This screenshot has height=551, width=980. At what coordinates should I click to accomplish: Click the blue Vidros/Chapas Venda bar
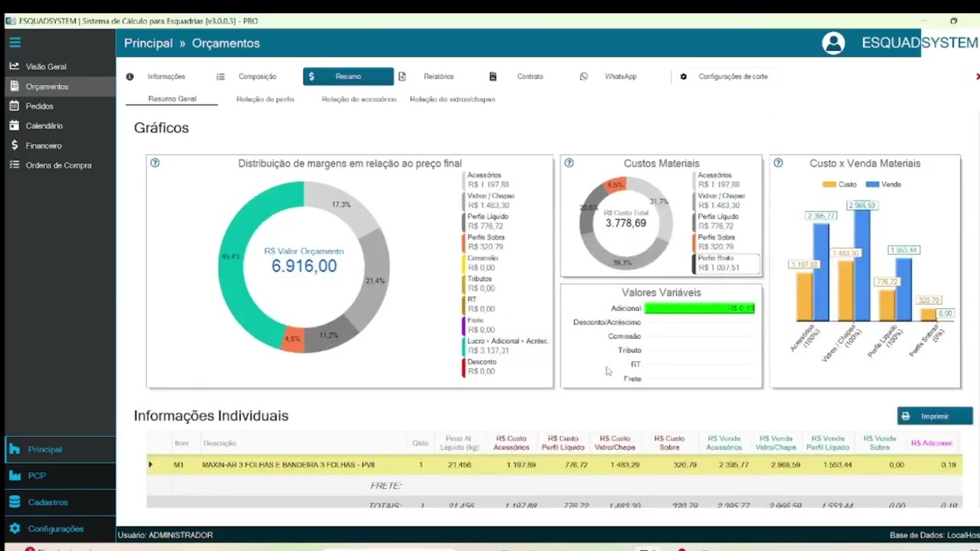click(862, 265)
